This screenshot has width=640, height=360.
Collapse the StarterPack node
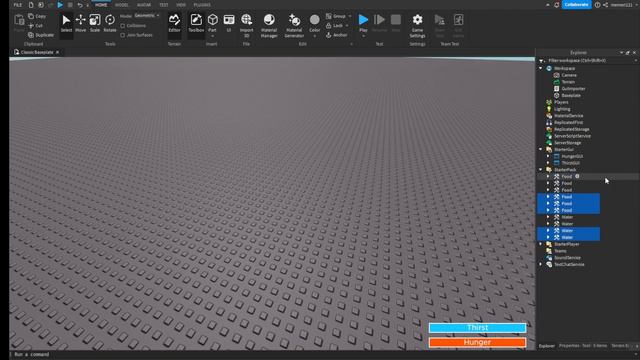(x=541, y=169)
